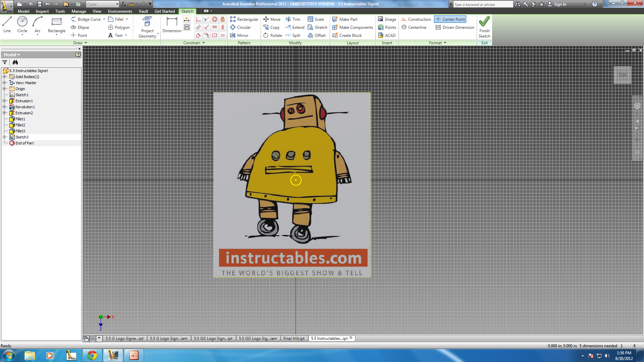Open the Environments ribbon tab

[120, 11]
